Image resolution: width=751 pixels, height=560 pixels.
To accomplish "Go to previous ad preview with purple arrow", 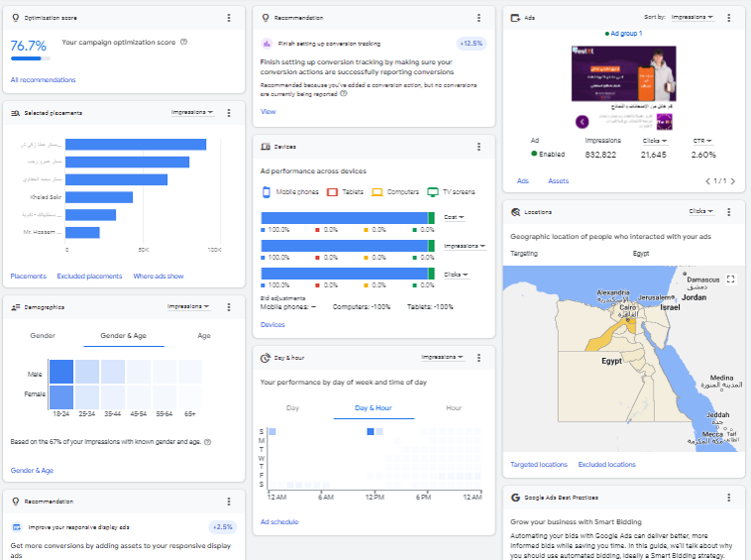I will point(582,122).
